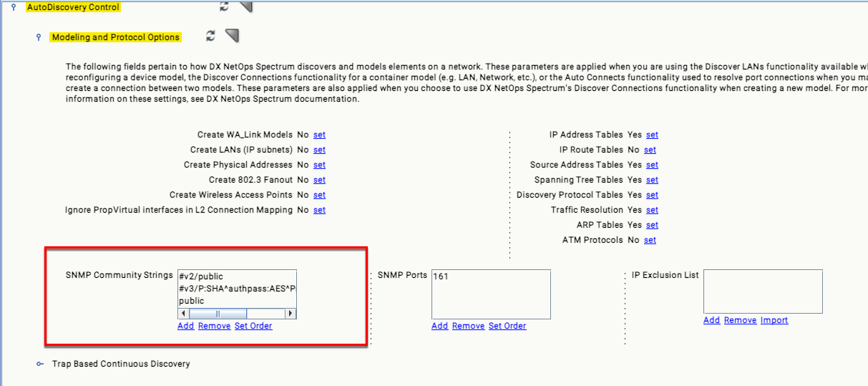Click the arrow icon beside AutoDiscovery Control
This screenshot has height=386, width=868.
[x=245, y=6]
